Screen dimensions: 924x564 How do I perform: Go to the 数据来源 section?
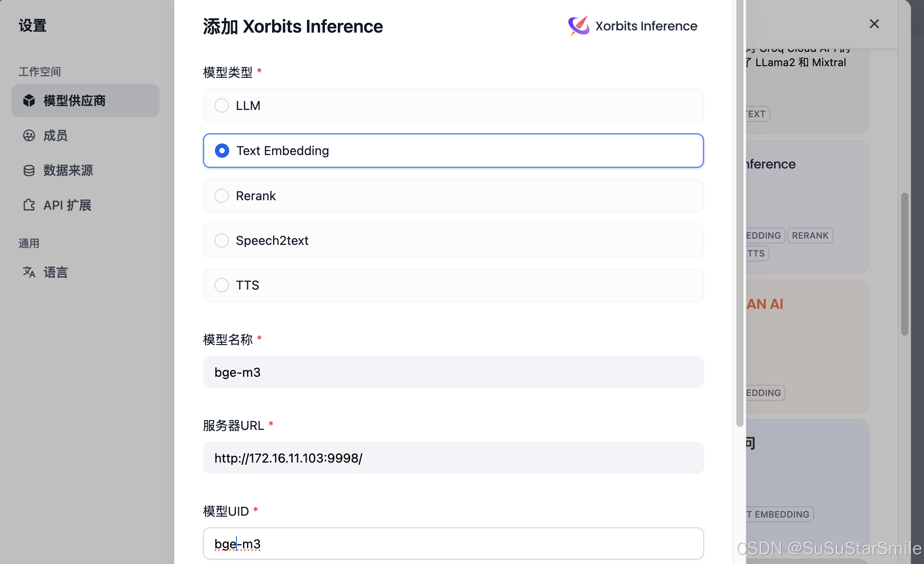tap(85, 170)
